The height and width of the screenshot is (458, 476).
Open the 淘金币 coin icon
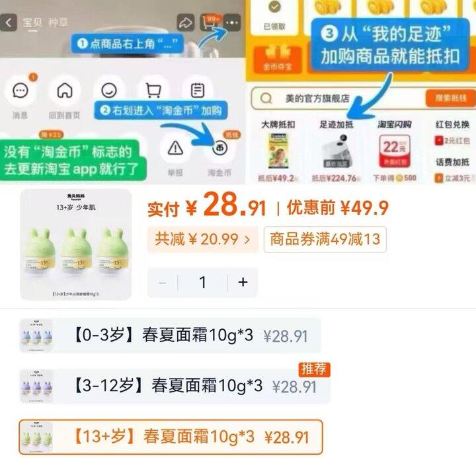(x=219, y=149)
